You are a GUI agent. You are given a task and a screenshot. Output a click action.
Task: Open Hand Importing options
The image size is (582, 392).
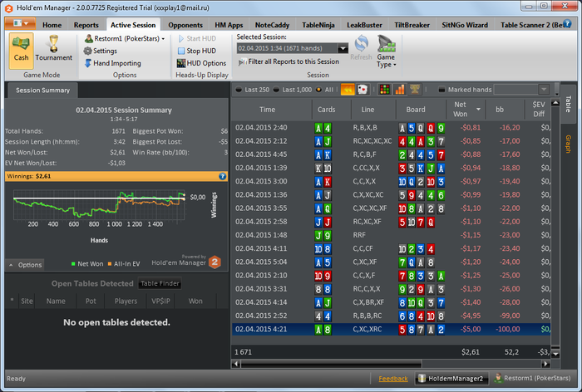click(x=112, y=63)
